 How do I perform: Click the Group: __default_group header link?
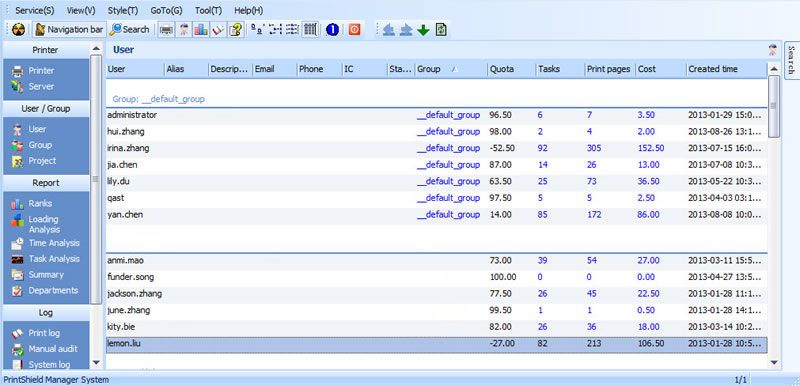159,99
